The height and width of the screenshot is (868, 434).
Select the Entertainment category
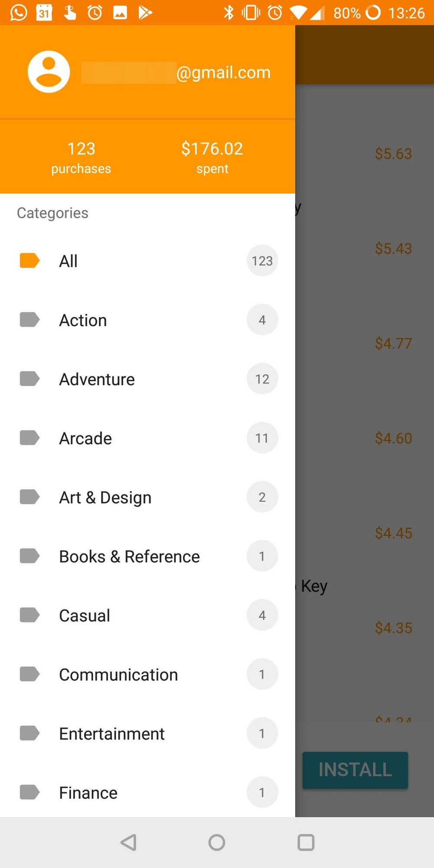coord(112,733)
